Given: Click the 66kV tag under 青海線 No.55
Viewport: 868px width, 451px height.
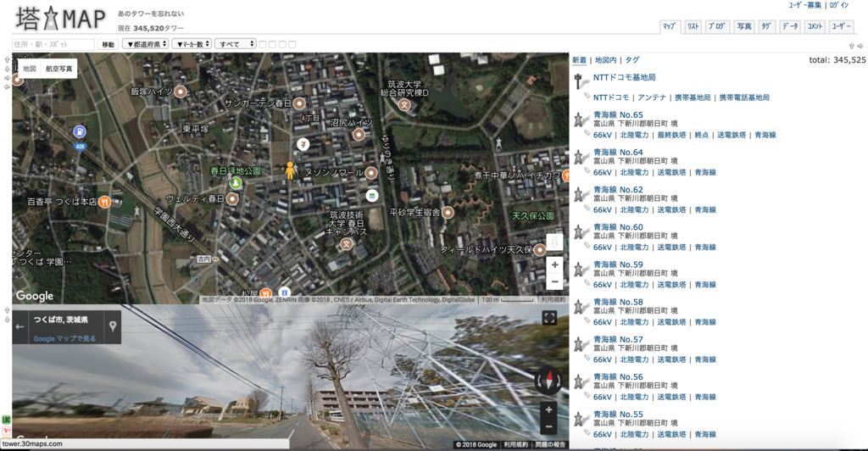Looking at the screenshot, I should tap(603, 434).
